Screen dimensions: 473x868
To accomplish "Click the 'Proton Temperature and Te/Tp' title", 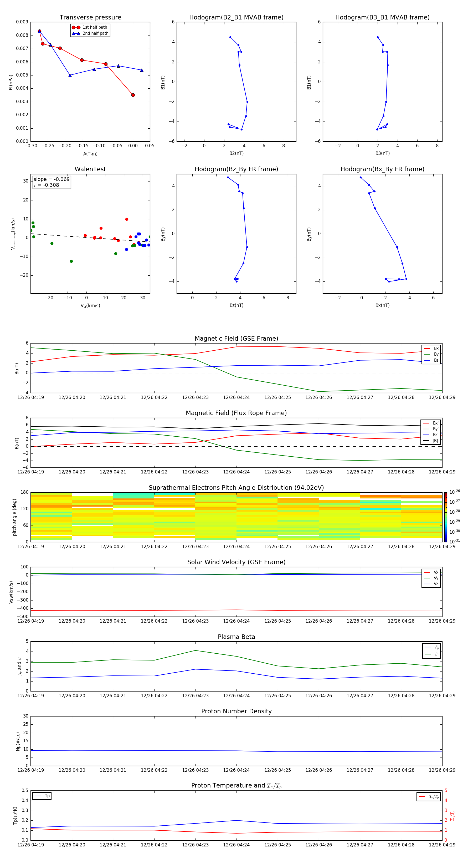I will tap(236, 786).
